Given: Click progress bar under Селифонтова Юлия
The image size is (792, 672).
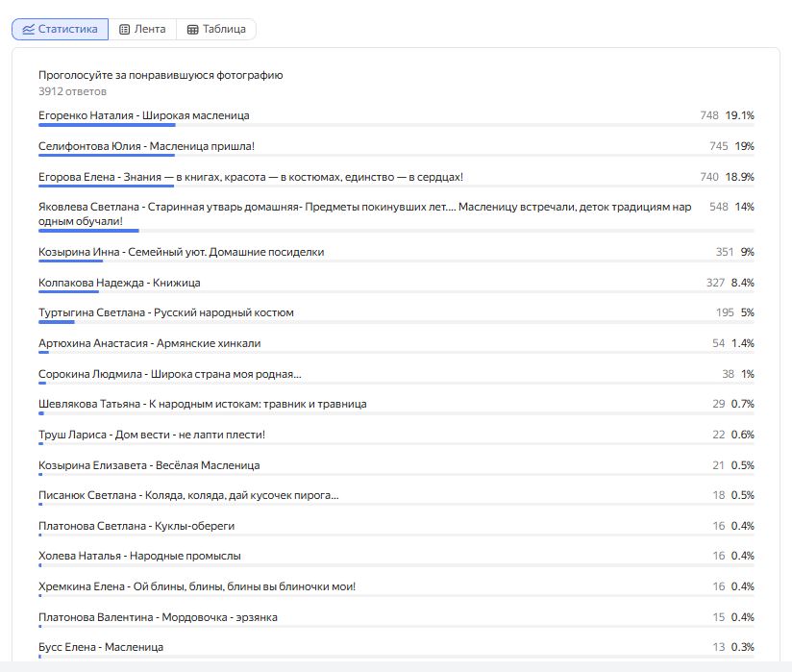Looking at the screenshot, I should click(x=396, y=156).
